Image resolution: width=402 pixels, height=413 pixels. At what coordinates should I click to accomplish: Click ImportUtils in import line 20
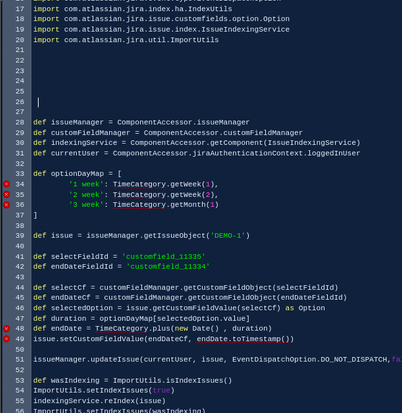click(194, 40)
